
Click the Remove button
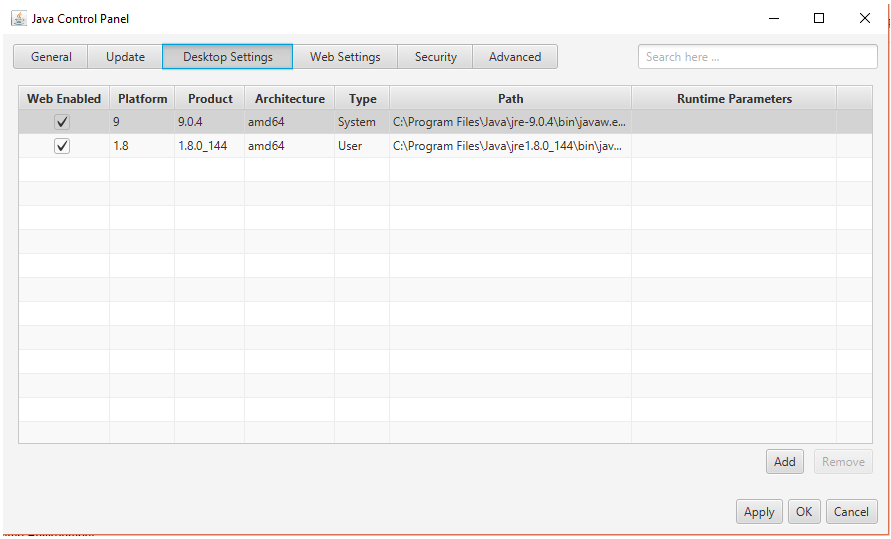coord(843,462)
